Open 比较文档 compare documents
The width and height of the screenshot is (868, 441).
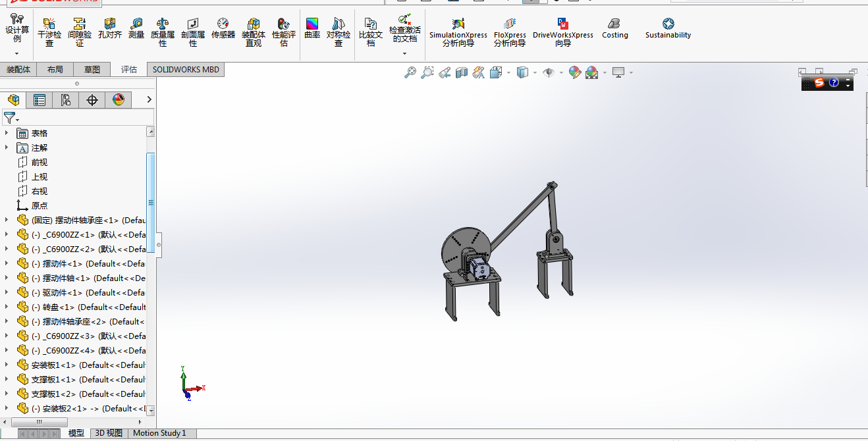[371, 33]
